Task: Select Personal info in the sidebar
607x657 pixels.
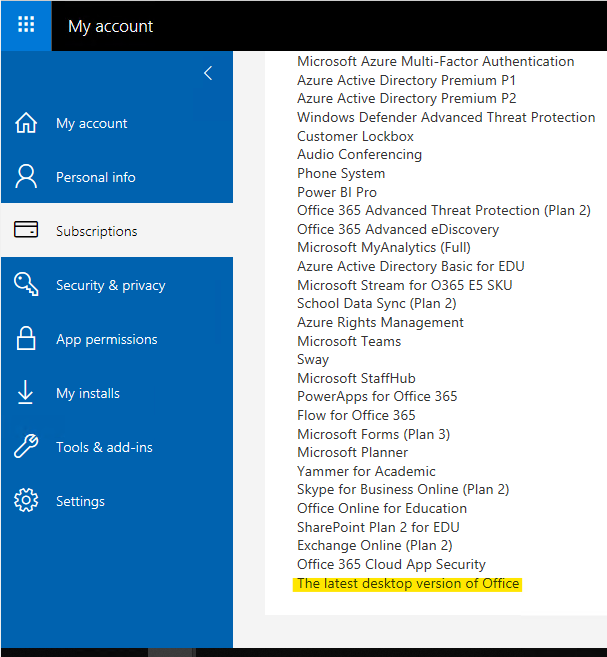Action: coord(96,177)
